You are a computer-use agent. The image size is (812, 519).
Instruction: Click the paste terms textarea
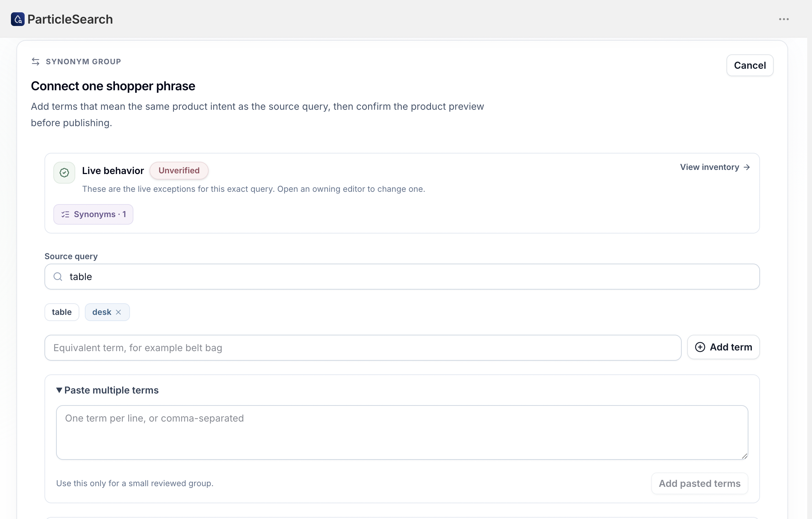[402, 433]
